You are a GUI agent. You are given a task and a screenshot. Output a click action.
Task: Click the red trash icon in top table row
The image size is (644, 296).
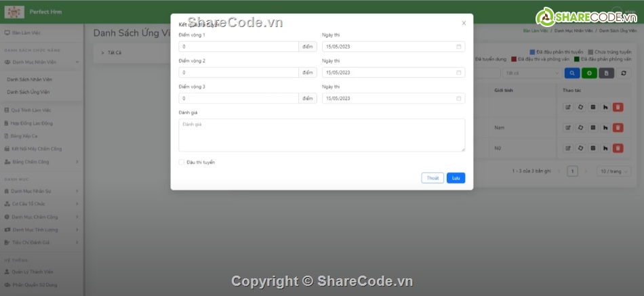tap(618, 107)
